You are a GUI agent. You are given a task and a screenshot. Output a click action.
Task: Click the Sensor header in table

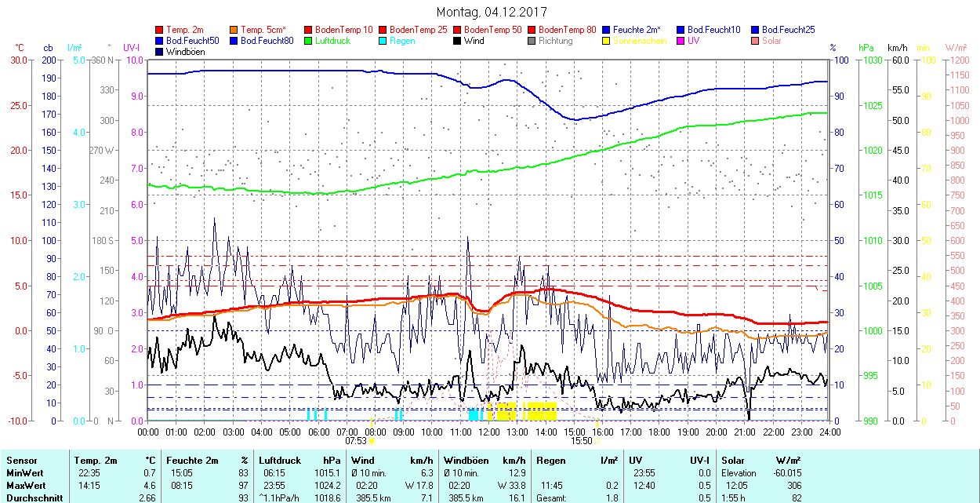21,461
